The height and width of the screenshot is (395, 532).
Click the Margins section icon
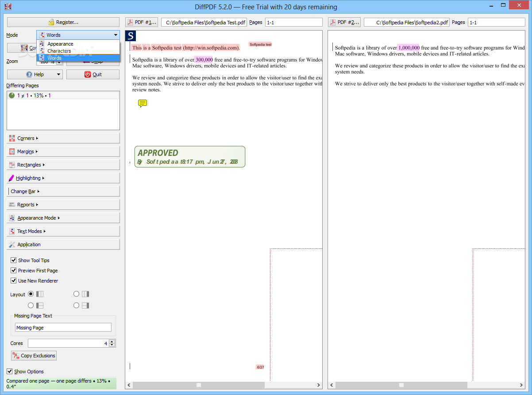(x=12, y=151)
